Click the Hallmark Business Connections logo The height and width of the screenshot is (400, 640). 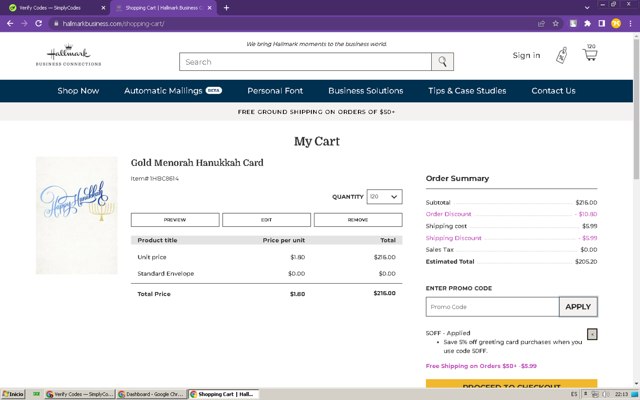69,55
